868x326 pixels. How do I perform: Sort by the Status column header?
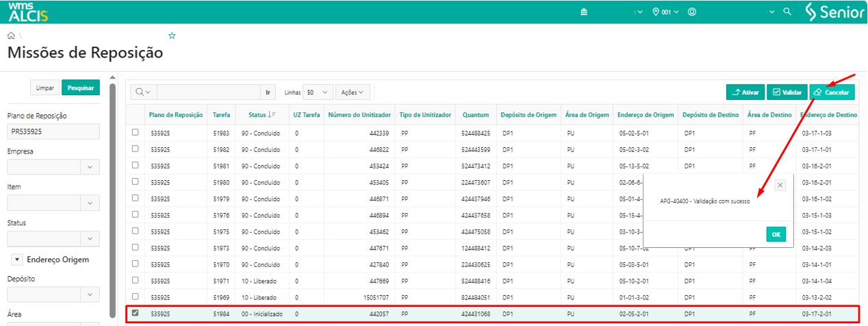pos(261,114)
